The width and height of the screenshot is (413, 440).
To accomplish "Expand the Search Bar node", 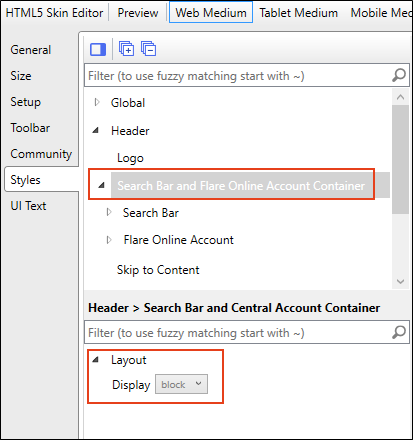I will [x=109, y=212].
